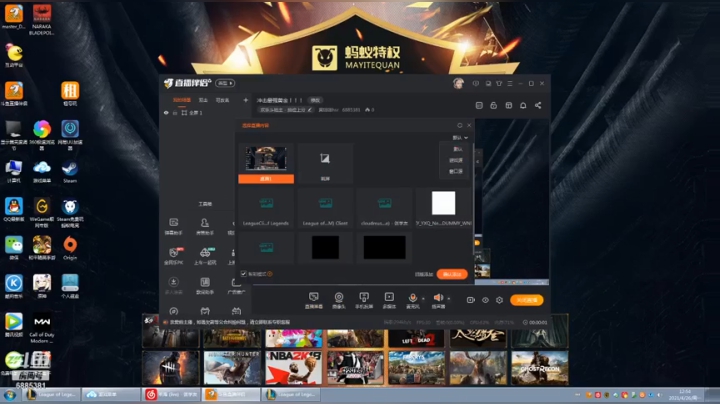
Task: Open Steam from desktop
Action: pyautogui.click(x=70, y=171)
